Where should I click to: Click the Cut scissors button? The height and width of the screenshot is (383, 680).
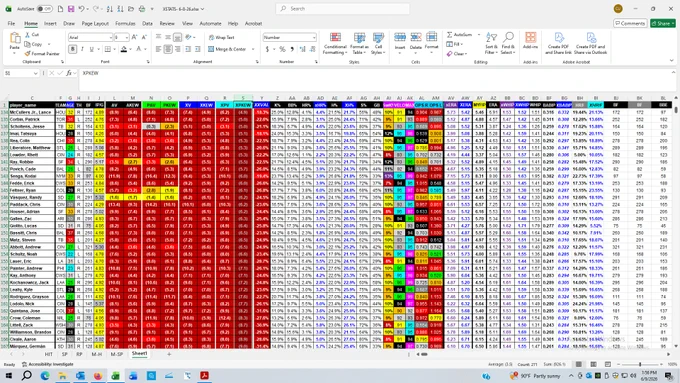[32, 35]
